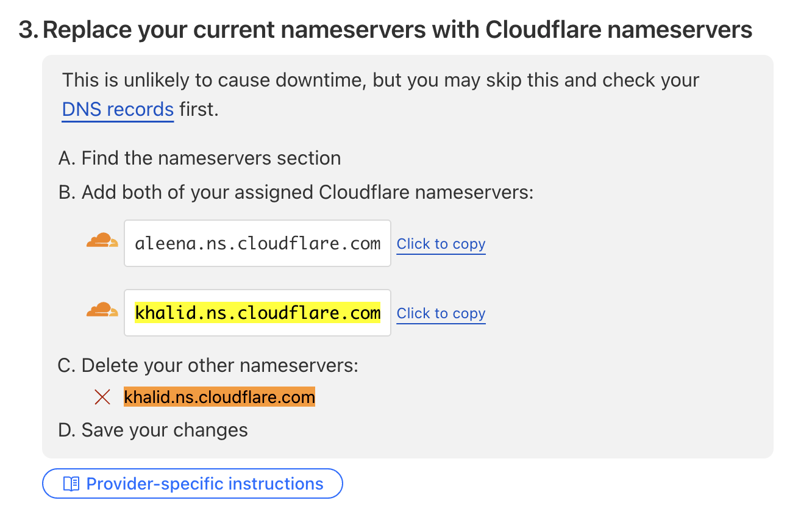The image size is (812, 517).
Task: Select the aleena.ns.cloudflare.com nameserver field
Action: 257,243
